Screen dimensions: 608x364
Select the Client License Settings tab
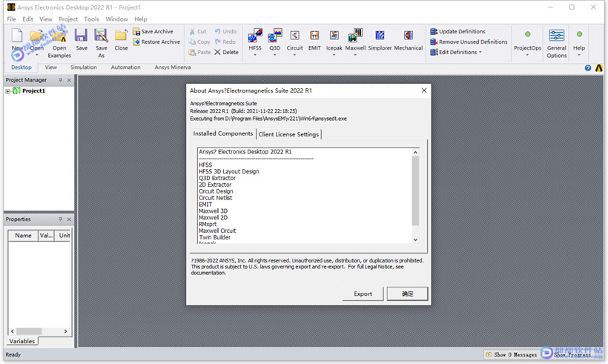(x=288, y=134)
